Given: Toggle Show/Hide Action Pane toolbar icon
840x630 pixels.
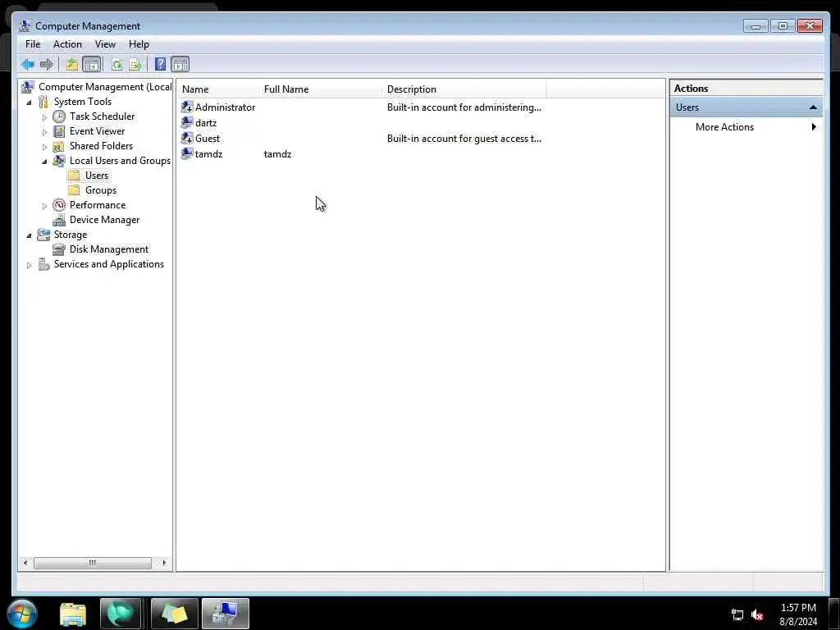Looking at the screenshot, I should [x=180, y=65].
